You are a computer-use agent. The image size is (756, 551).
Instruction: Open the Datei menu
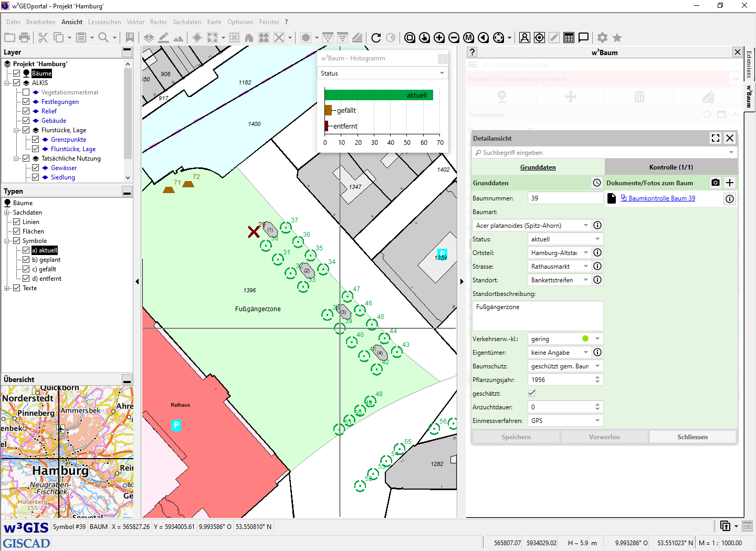click(x=14, y=22)
